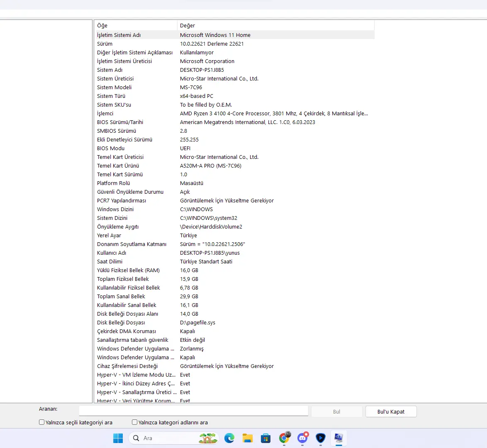Screen dimensions: 487x448
Task: Select the value 'C:\WINDOWS' for Windows Dizini
Action: [196, 209]
